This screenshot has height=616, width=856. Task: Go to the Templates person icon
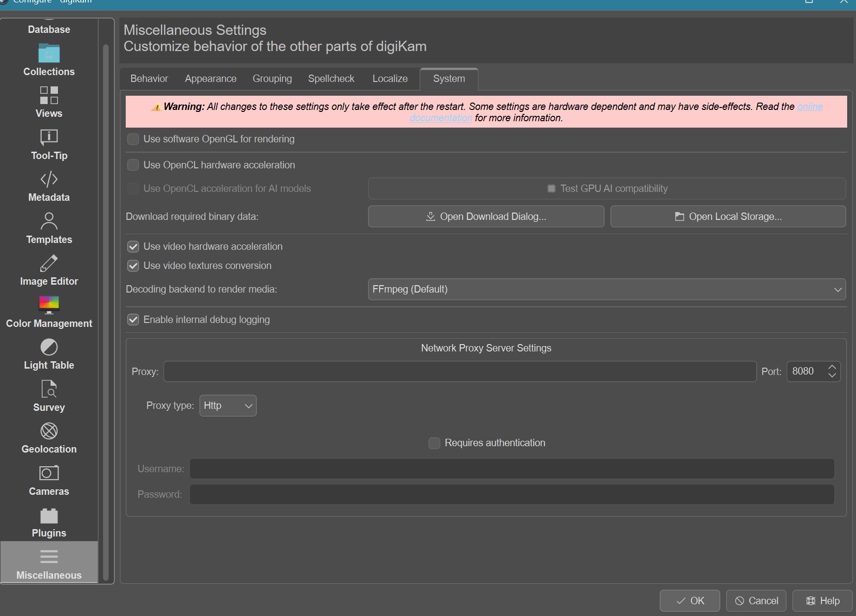click(x=49, y=221)
